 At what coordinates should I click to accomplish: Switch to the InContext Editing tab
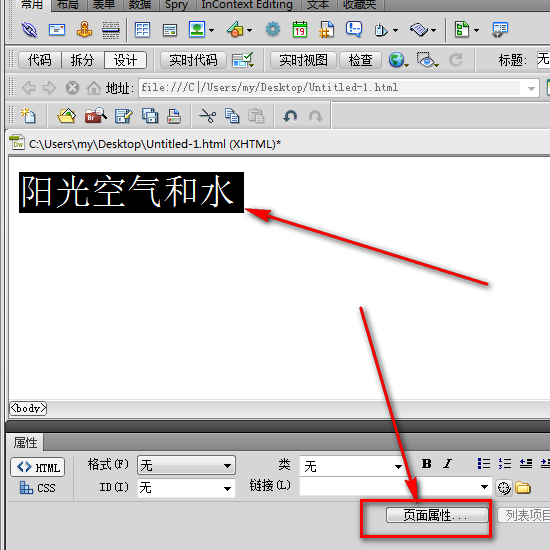click(x=247, y=5)
